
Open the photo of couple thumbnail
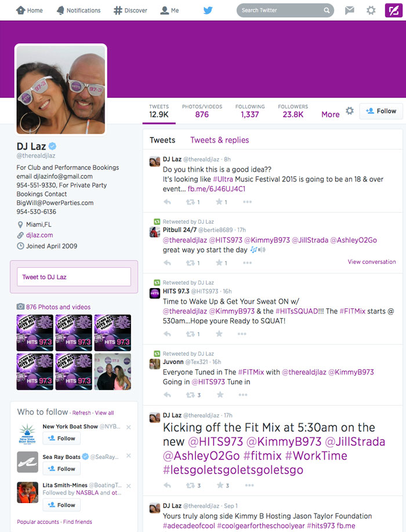coord(113,371)
